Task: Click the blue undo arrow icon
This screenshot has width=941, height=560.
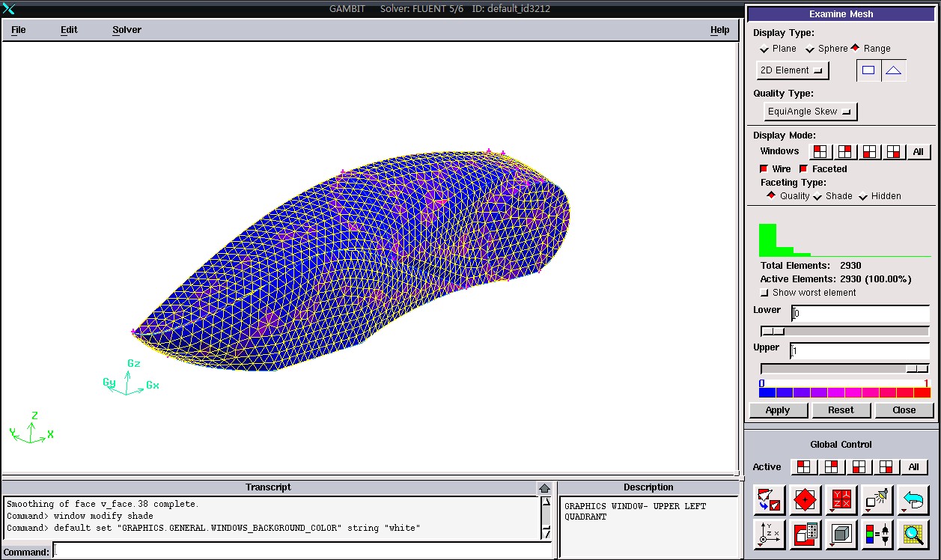Action: 913,499
